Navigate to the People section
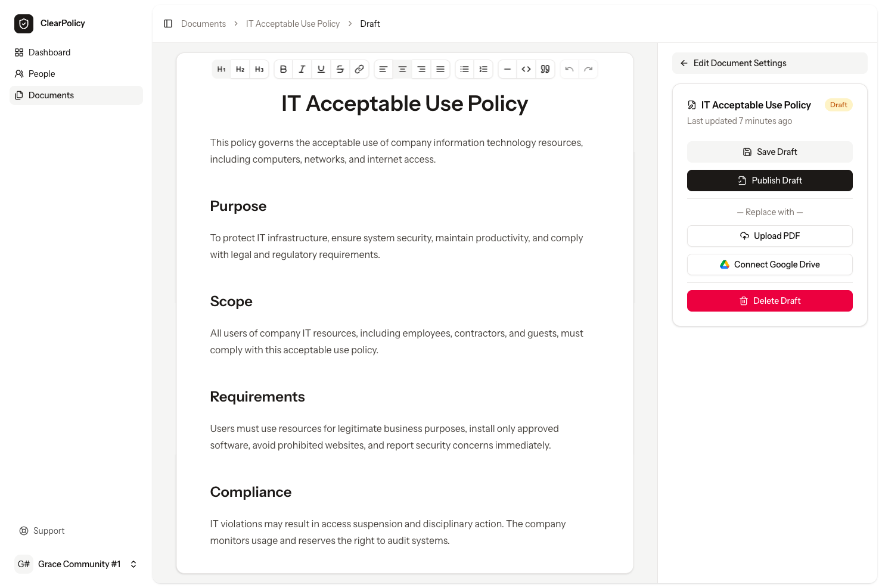 (42, 73)
